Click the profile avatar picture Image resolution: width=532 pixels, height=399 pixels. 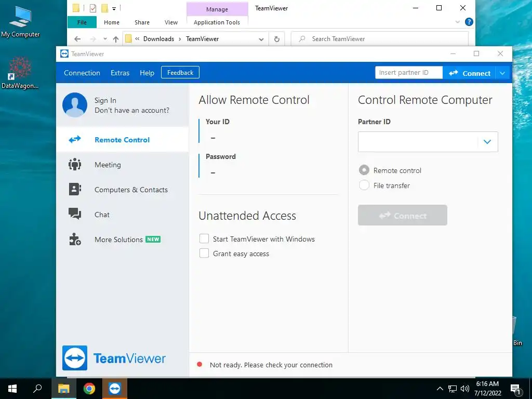pos(75,105)
